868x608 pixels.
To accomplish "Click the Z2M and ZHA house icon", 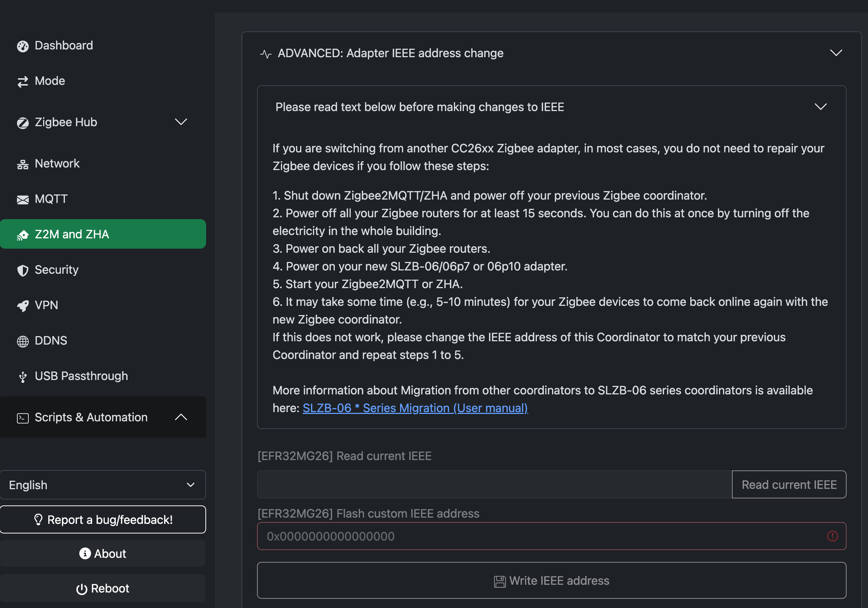I will tap(23, 235).
